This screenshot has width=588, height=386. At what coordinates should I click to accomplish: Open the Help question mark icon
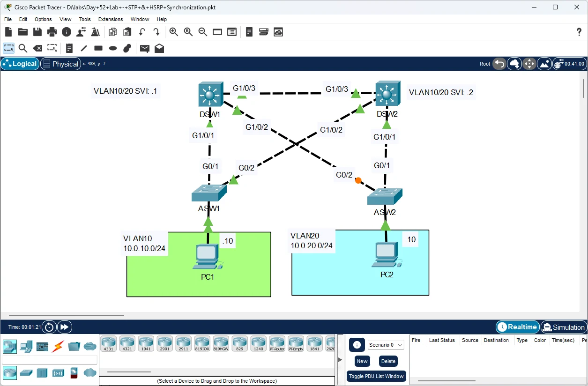click(579, 32)
